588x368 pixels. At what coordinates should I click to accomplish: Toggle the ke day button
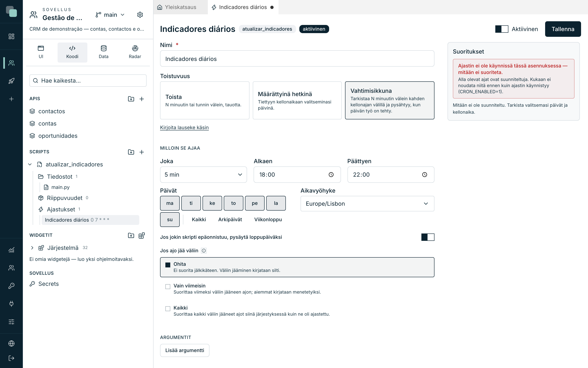coord(212,203)
